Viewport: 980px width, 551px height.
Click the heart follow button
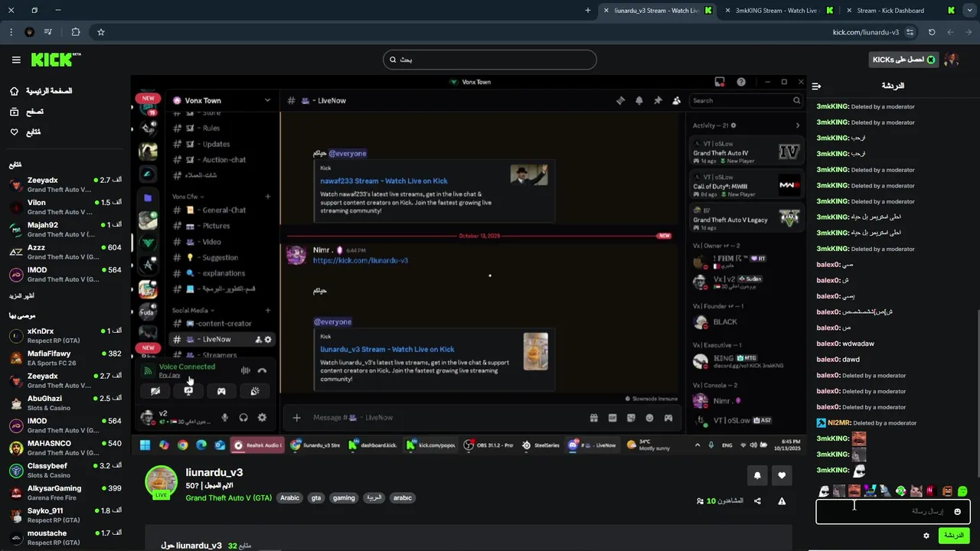(x=782, y=475)
